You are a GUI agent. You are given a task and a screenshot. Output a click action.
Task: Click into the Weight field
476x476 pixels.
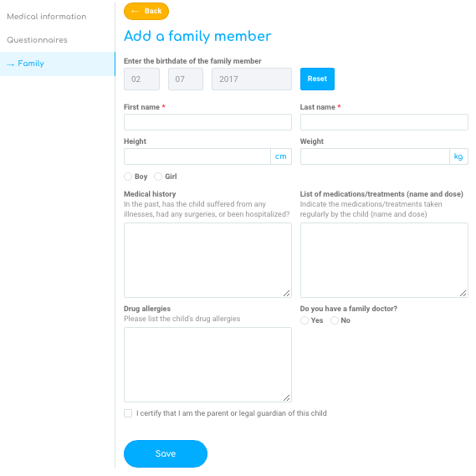pyautogui.click(x=375, y=156)
